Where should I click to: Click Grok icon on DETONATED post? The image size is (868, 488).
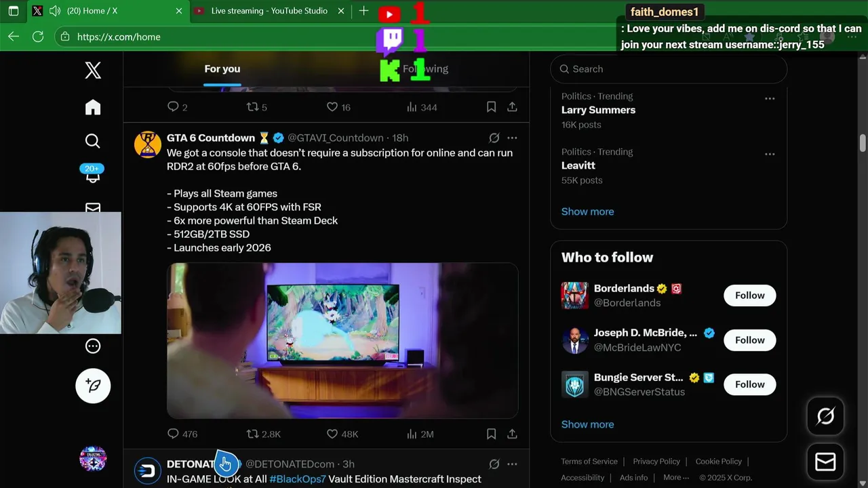(494, 464)
